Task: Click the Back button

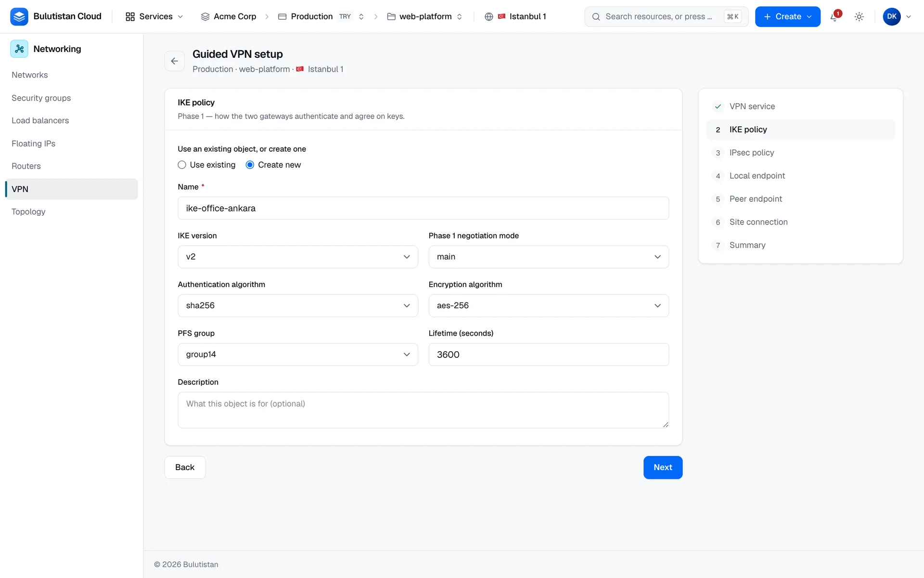Action: point(185,467)
